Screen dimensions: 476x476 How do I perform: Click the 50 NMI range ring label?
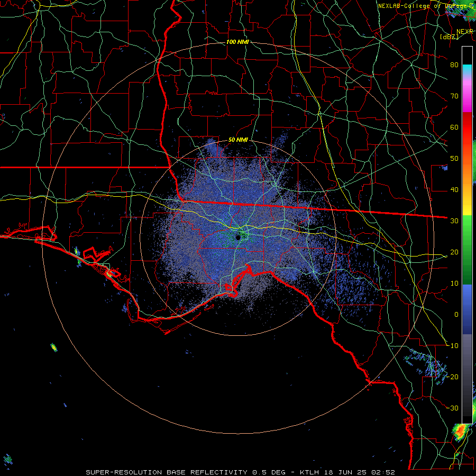click(x=238, y=140)
